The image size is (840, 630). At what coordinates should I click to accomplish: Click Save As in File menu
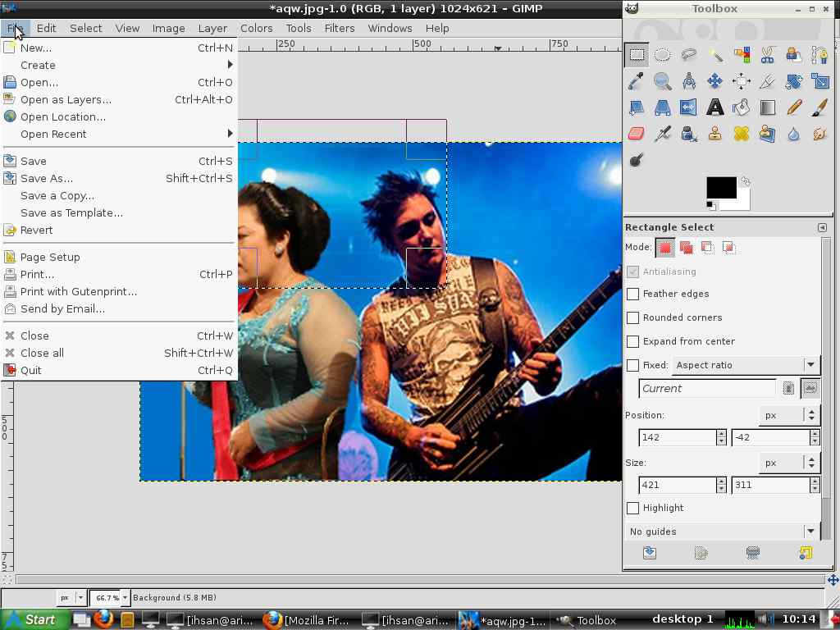click(47, 178)
